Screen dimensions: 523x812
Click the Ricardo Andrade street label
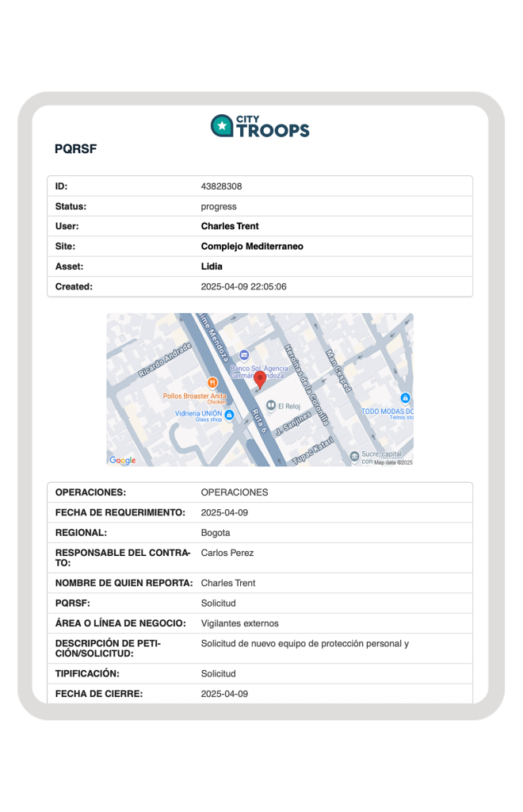pos(165,359)
